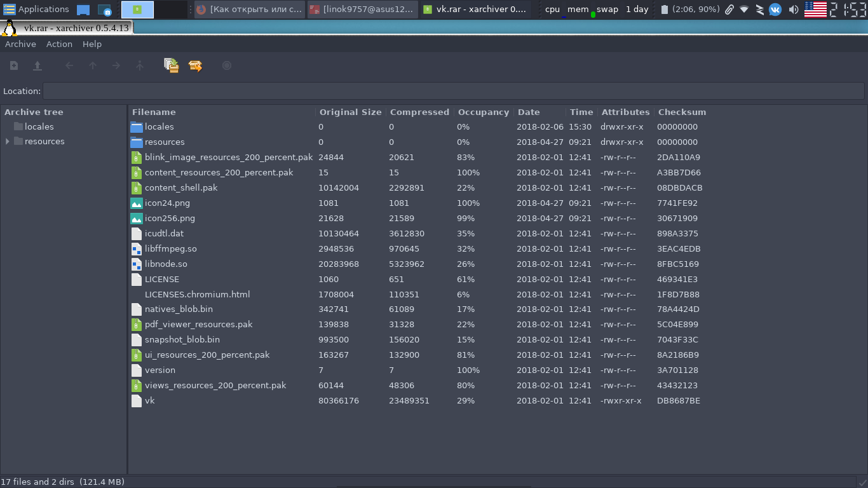Click the Back arrow in the toolbar
The image size is (868, 488).
point(69,65)
